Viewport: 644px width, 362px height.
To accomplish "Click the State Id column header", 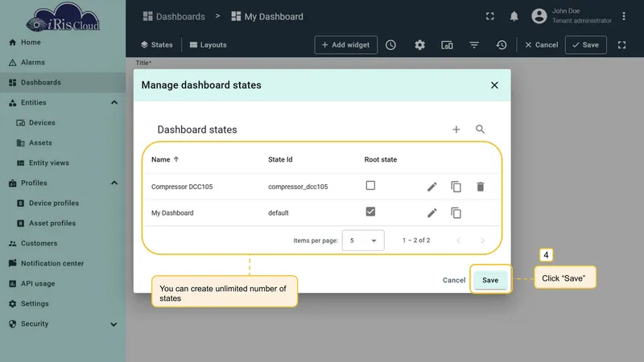I will (280, 159).
